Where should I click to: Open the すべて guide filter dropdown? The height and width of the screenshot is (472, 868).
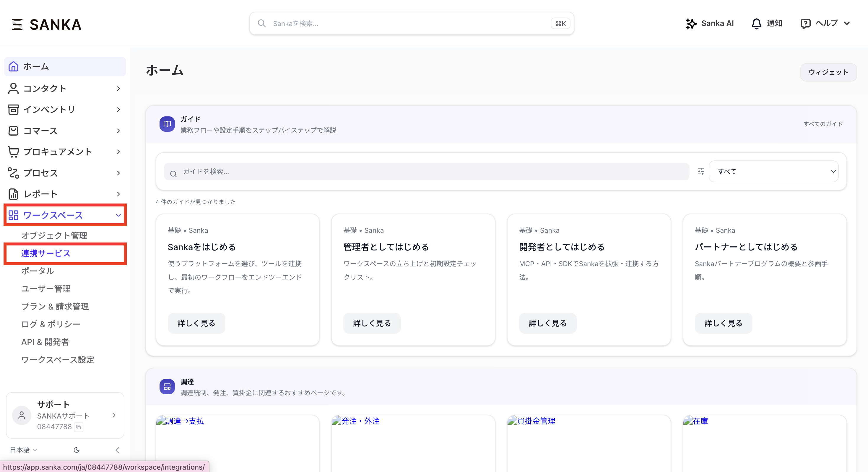coord(774,172)
